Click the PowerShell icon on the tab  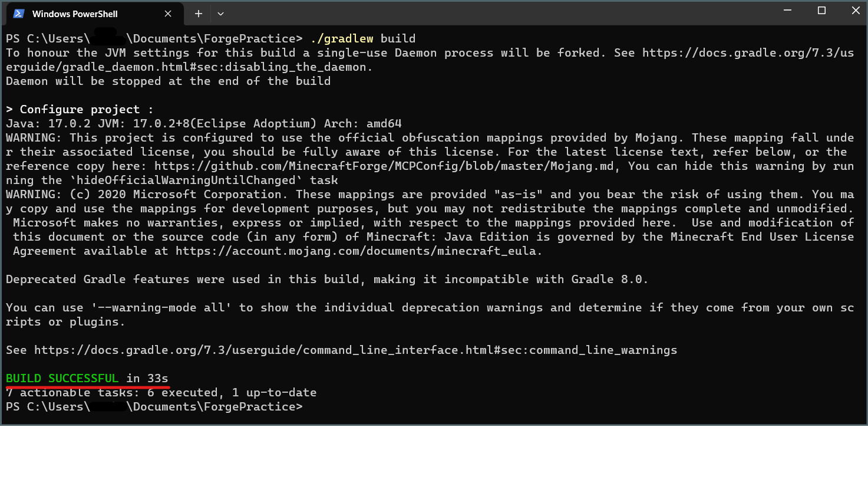(19, 14)
